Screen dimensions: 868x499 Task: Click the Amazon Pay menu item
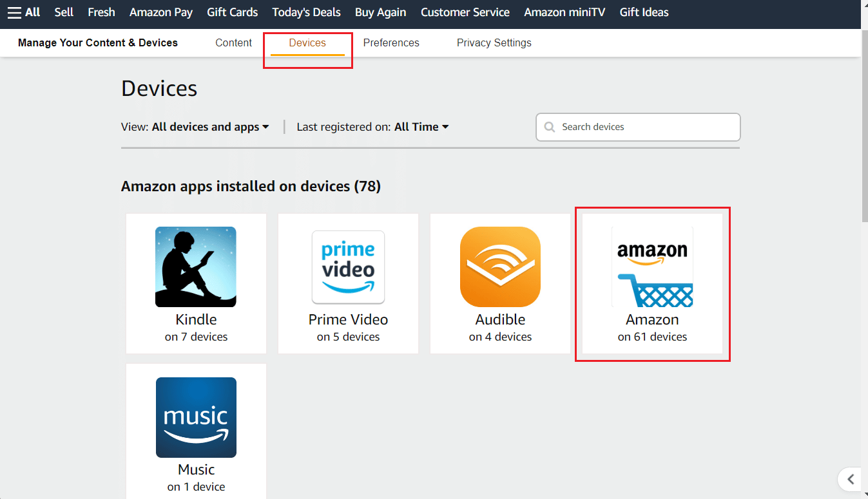coord(160,12)
